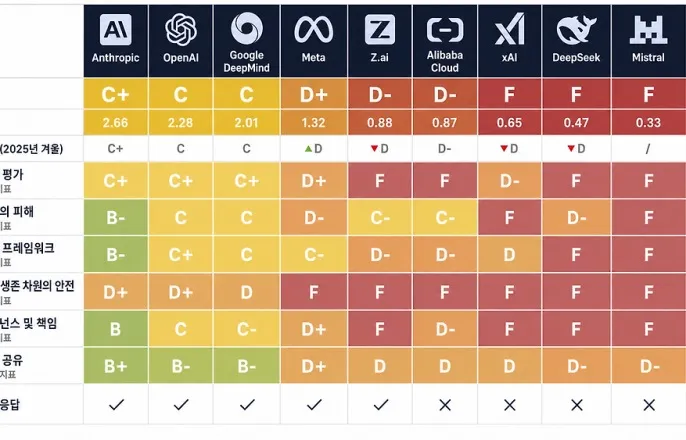
Task: Click the red F overall grade for xAI
Action: click(510, 94)
